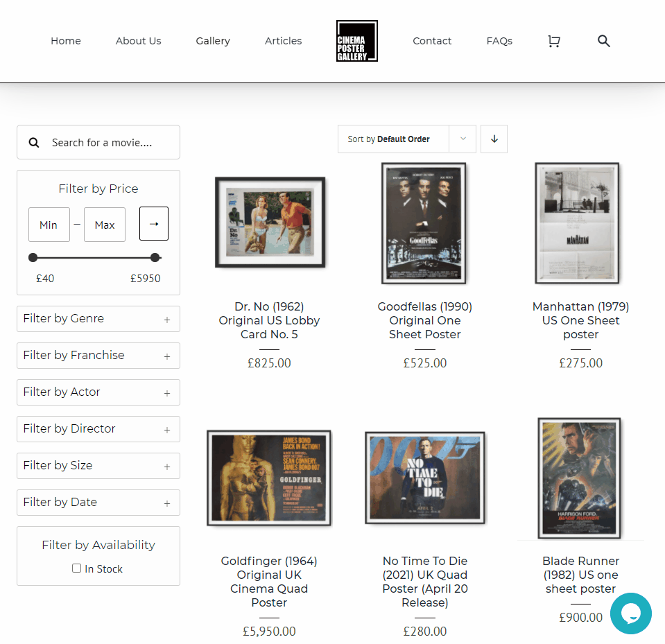Image resolution: width=665 pixels, height=644 pixels.
Task: Click plus icon on Filter by Date
Action: (x=167, y=504)
